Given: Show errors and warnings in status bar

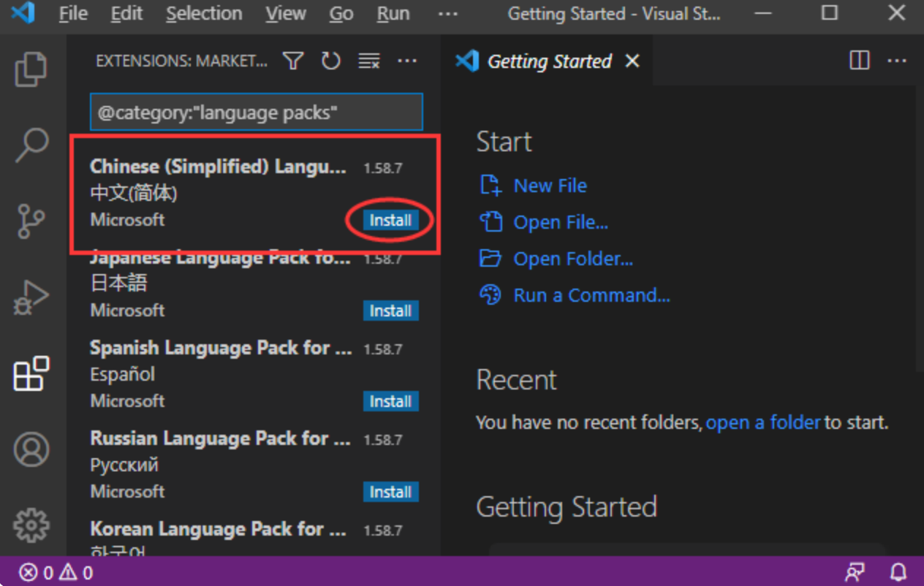Looking at the screenshot, I should coord(56,572).
